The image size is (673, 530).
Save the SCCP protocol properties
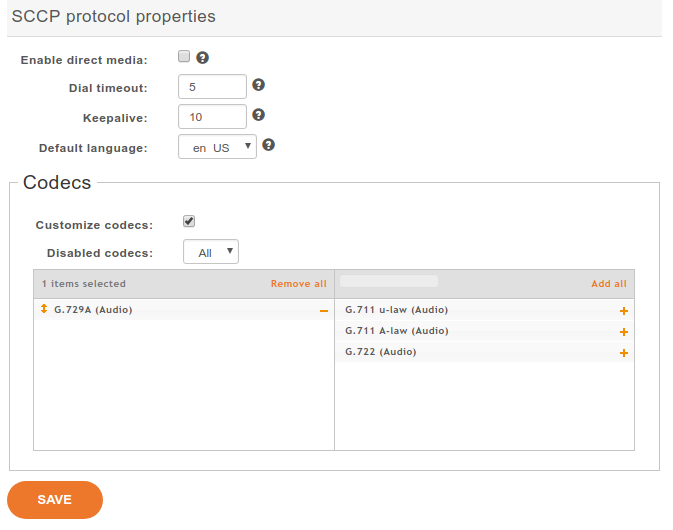pyautogui.click(x=55, y=500)
